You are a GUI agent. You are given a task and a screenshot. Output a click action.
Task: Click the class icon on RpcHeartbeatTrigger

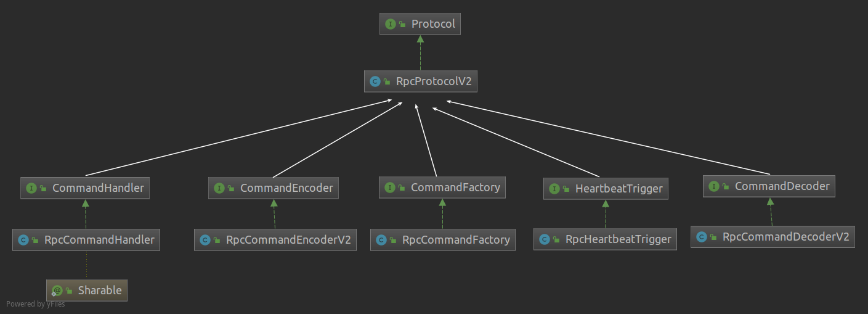tap(545, 239)
